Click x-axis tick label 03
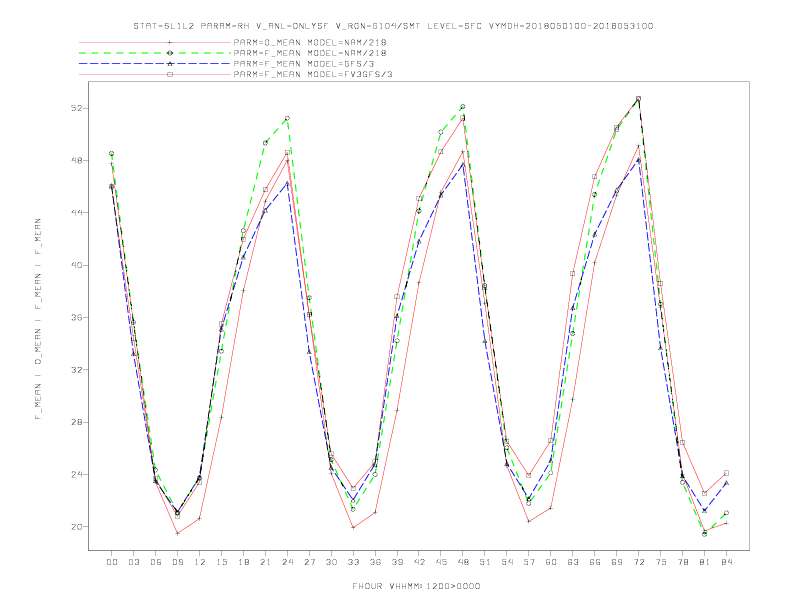The image size is (792, 612). point(133,562)
